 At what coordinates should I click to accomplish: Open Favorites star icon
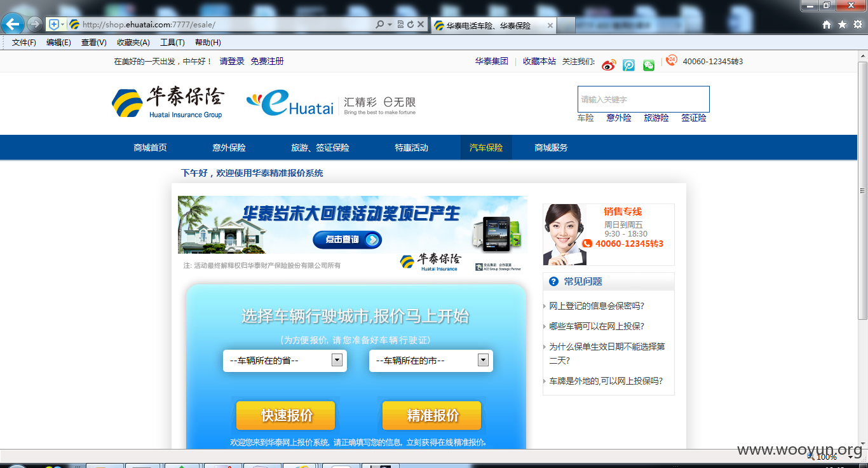(x=842, y=24)
